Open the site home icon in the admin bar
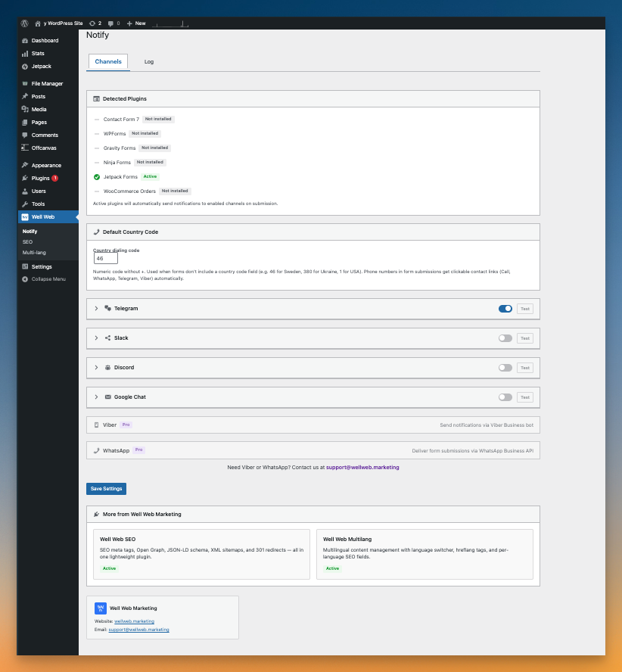The width and height of the screenshot is (622, 672). tap(38, 23)
